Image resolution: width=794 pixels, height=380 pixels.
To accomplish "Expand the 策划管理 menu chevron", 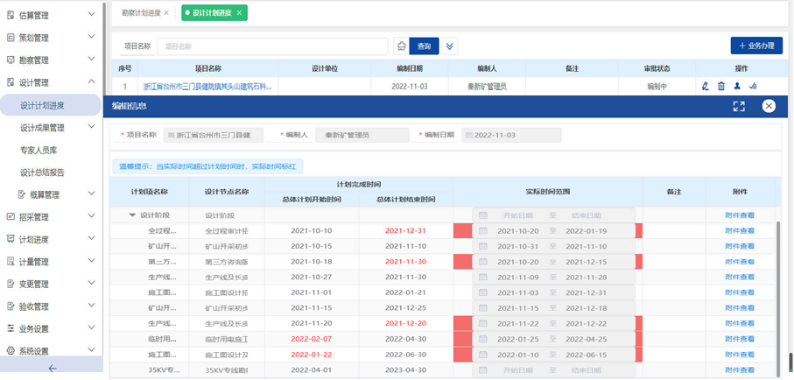I will (x=91, y=37).
